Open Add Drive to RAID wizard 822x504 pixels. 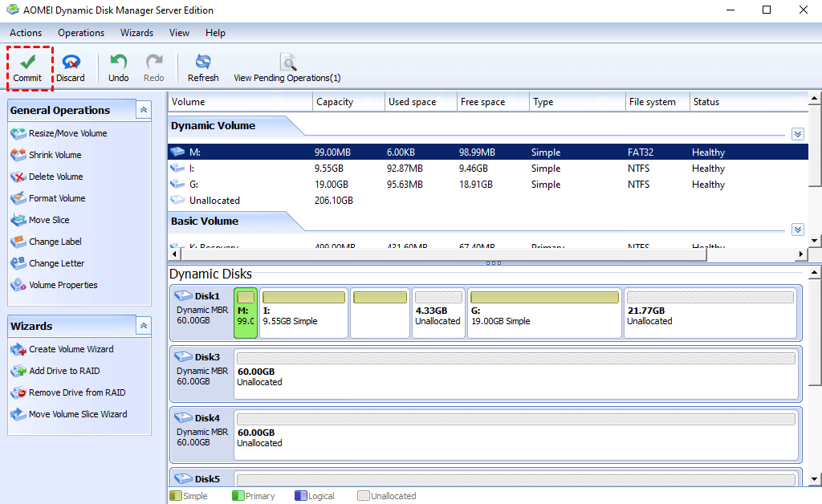pos(64,371)
